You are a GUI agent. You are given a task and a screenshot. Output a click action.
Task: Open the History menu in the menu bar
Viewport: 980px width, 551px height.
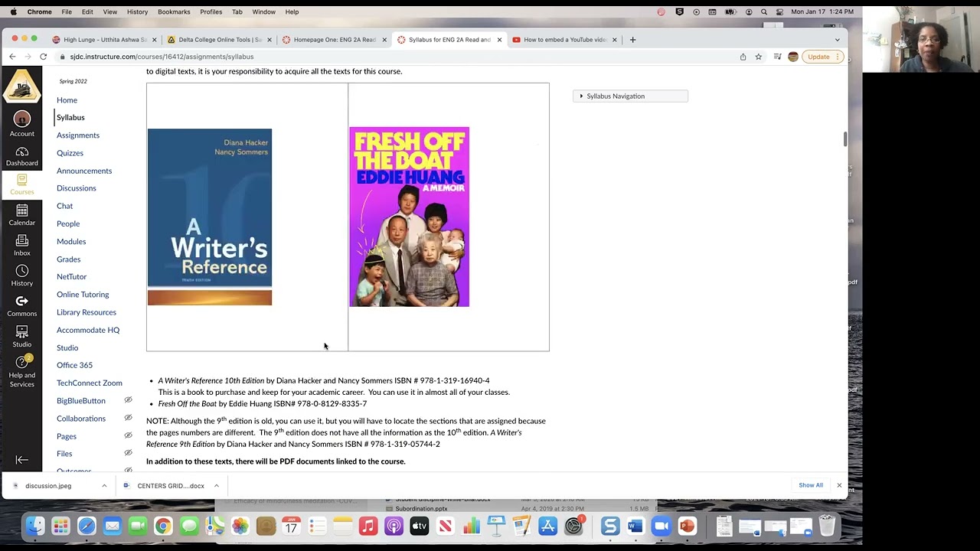point(137,11)
